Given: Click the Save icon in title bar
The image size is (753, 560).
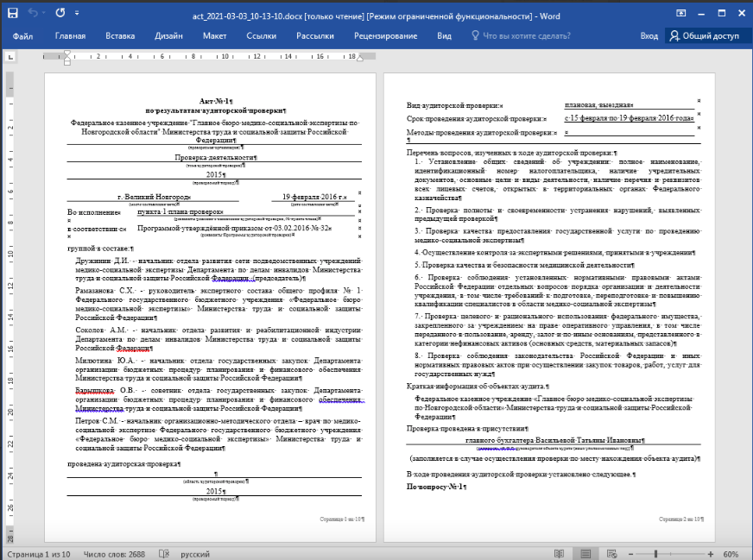Looking at the screenshot, I should [14, 13].
